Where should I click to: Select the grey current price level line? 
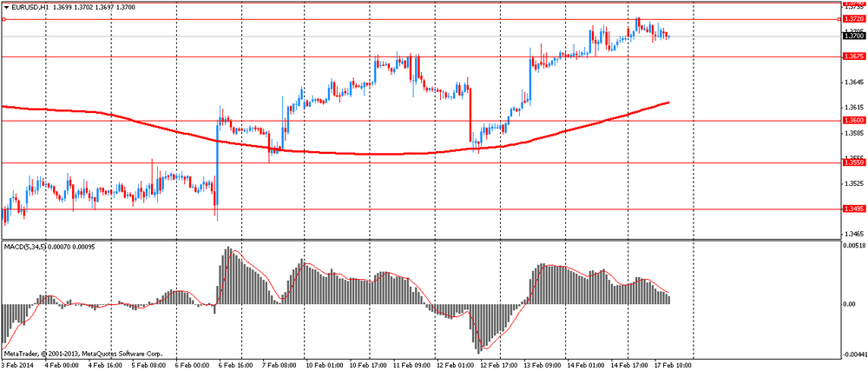421,36
